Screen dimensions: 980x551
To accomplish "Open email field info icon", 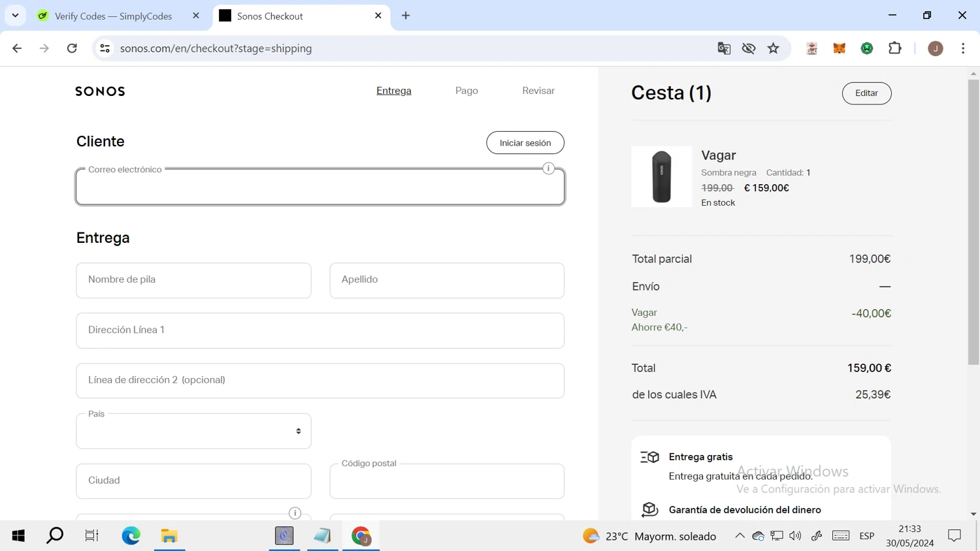I will click(549, 168).
